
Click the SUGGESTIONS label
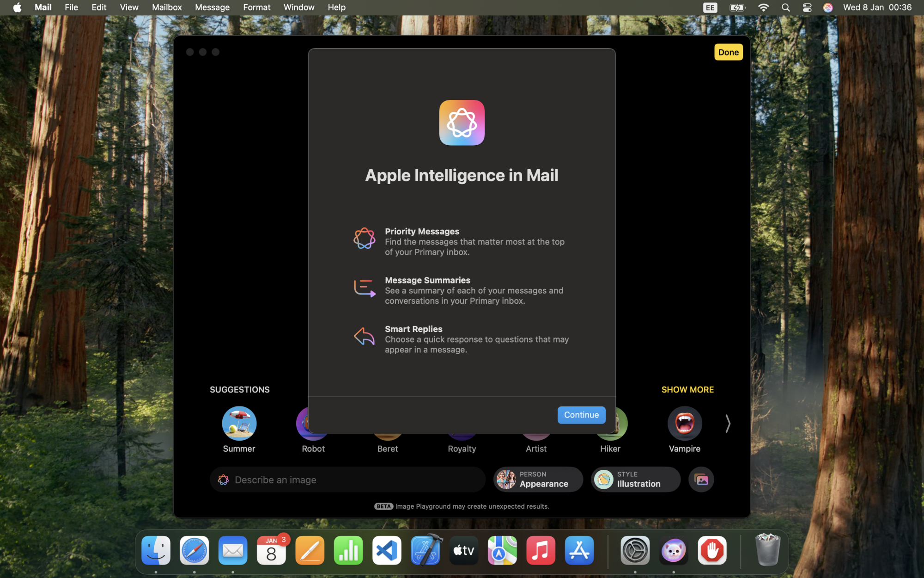click(239, 389)
